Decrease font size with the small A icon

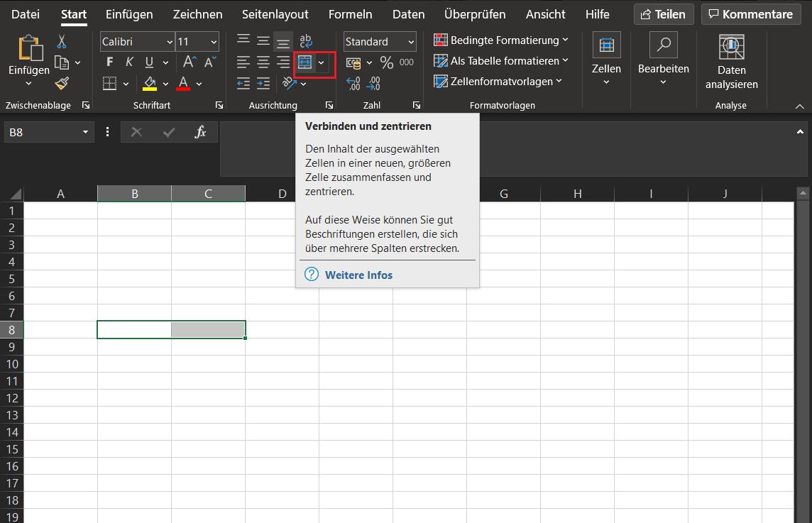[x=209, y=62]
